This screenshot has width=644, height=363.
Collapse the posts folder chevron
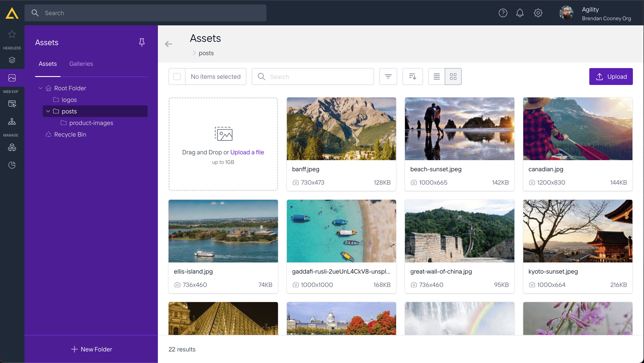pyautogui.click(x=48, y=111)
